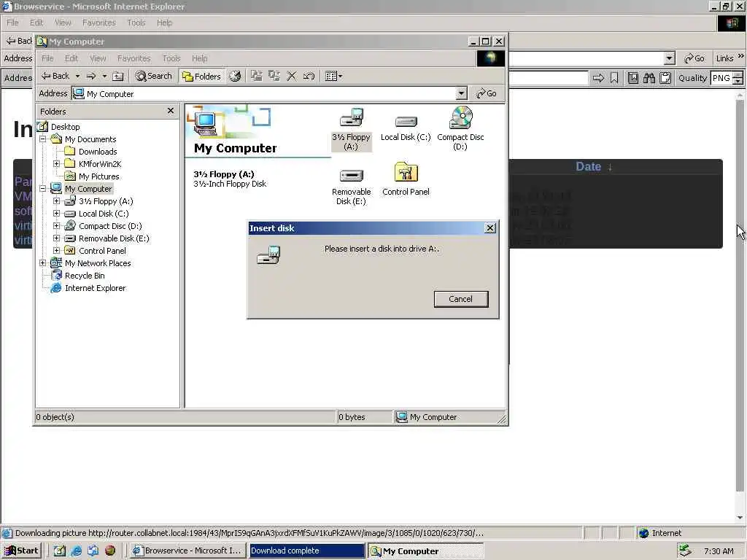Click the History toolbar icon
The height and width of the screenshot is (560, 747).
(x=235, y=76)
